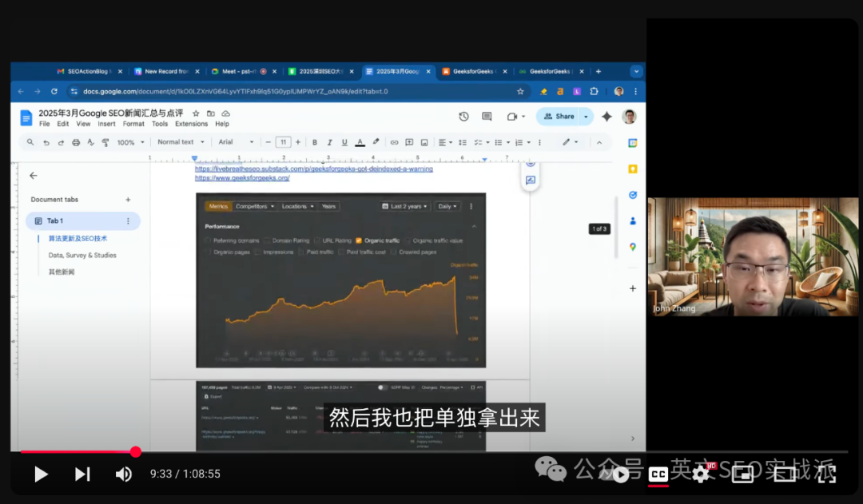Move the document to a folder

coord(211,113)
